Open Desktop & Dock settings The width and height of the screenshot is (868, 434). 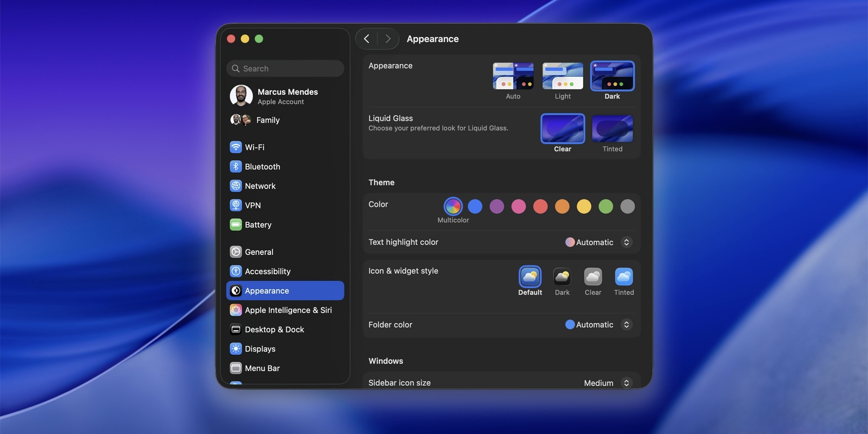click(274, 329)
